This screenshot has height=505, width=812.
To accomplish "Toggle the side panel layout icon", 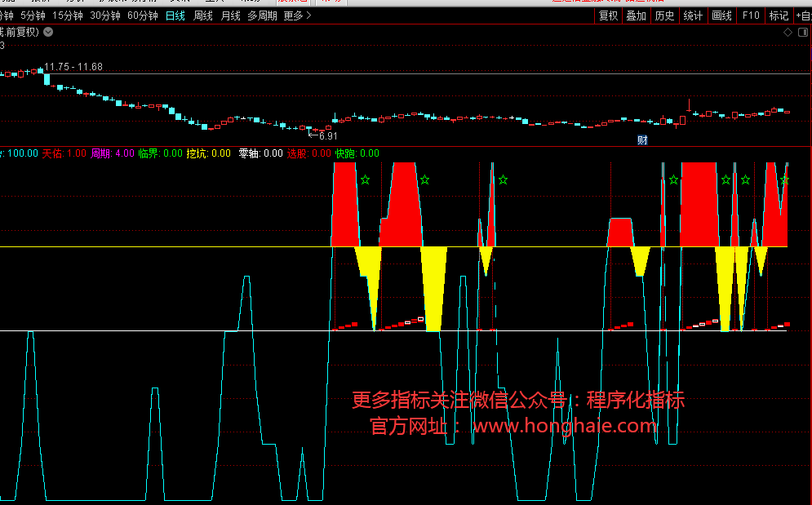I will (x=801, y=33).
